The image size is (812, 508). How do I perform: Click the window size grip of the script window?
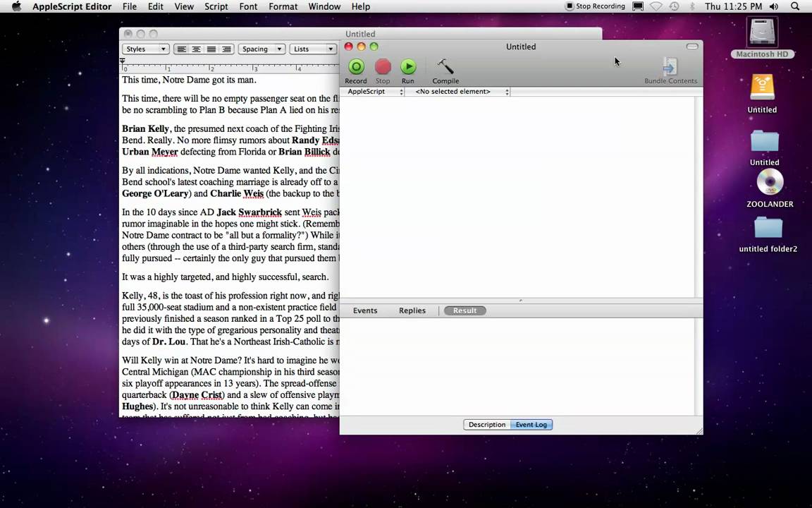tap(699, 431)
